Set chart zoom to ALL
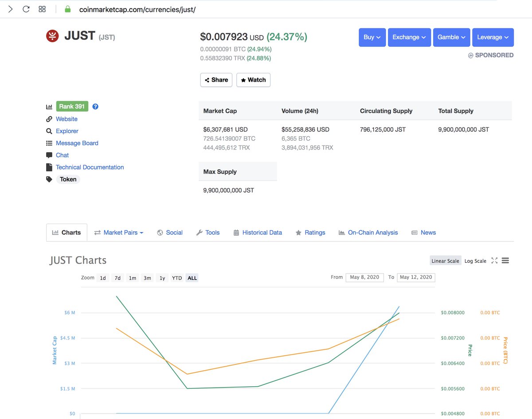 (192, 278)
